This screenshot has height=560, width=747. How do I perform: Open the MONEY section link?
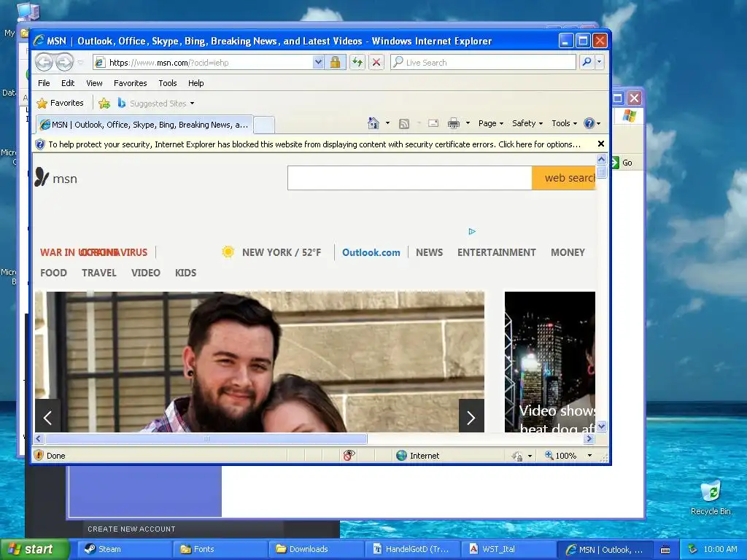568,252
